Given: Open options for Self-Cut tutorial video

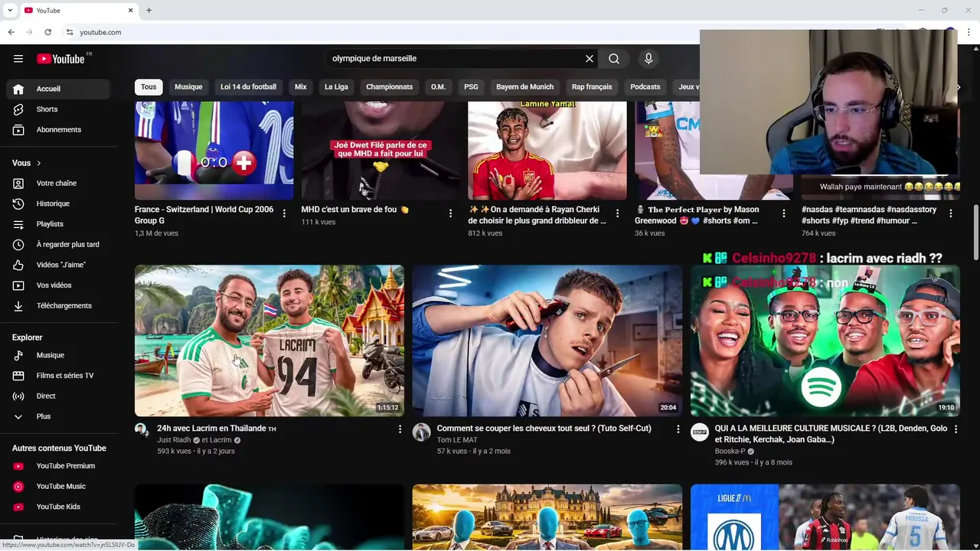Looking at the screenshot, I should (678, 429).
